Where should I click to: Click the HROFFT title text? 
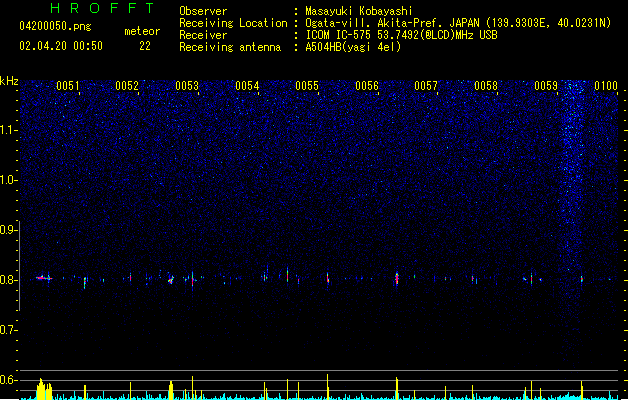pyautogui.click(x=102, y=8)
